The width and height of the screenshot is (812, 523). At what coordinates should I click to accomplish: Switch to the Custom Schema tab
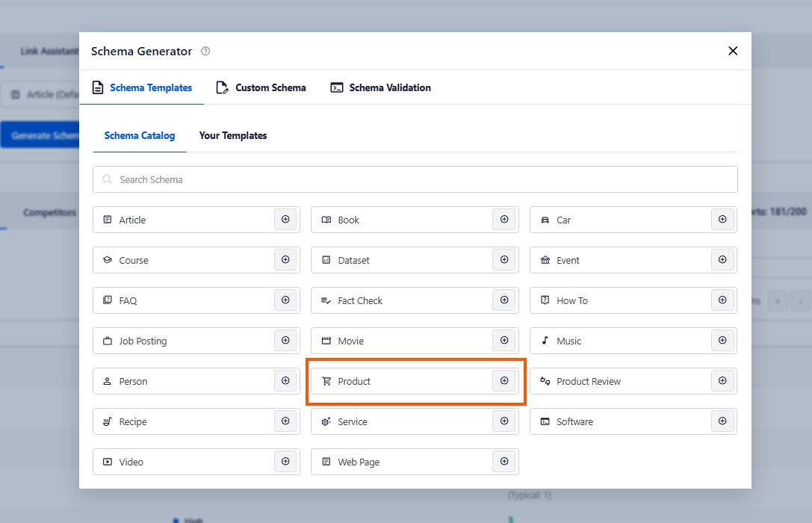click(x=261, y=87)
